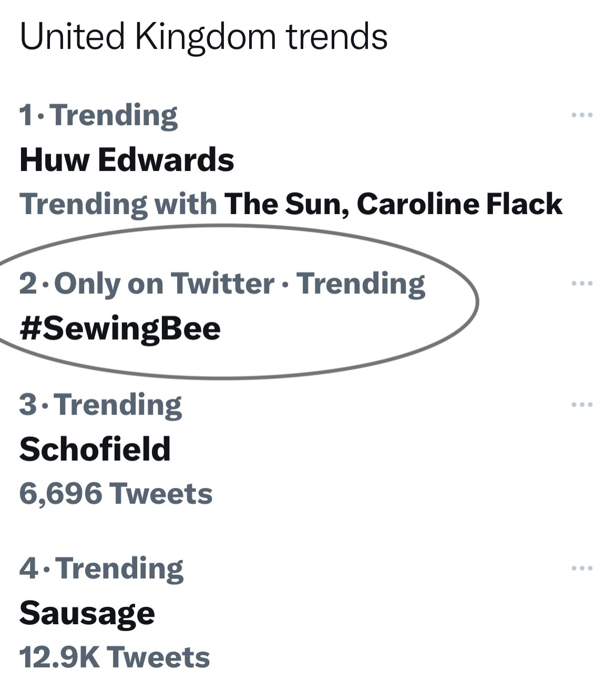Click the "1 · Trending" rank label

pyautogui.click(x=99, y=115)
